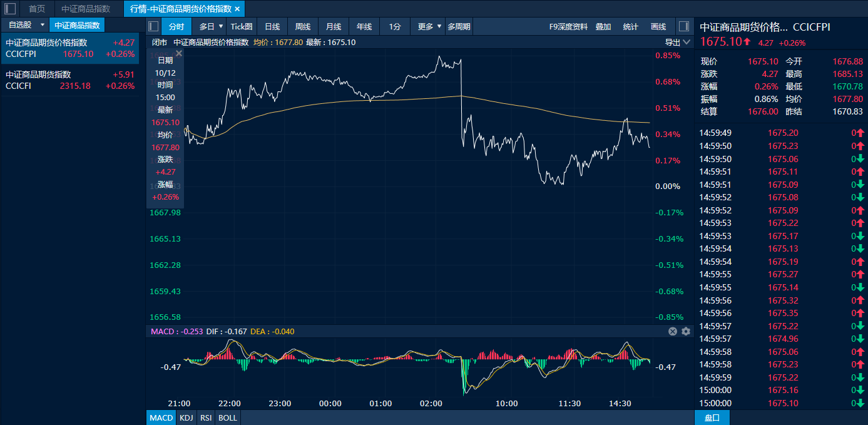
Task: Open F9深度资料 detailed data
Action: click(568, 26)
